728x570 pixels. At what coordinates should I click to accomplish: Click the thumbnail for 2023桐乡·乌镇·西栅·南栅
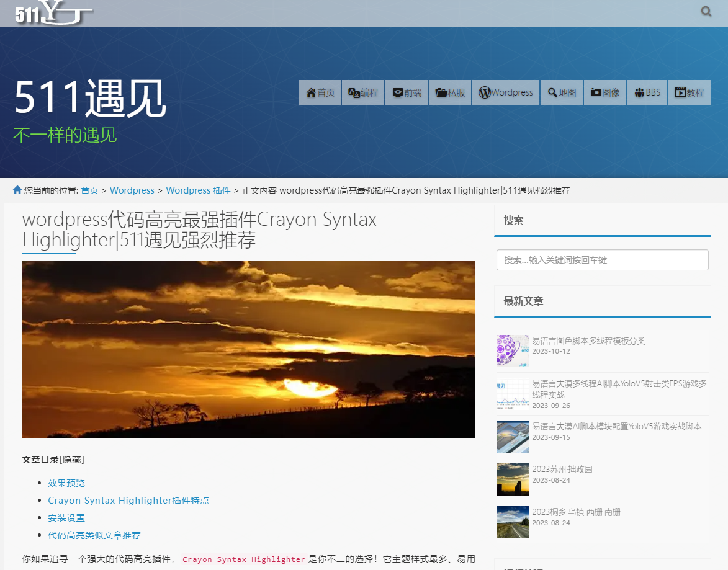click(x=513, y=522)
